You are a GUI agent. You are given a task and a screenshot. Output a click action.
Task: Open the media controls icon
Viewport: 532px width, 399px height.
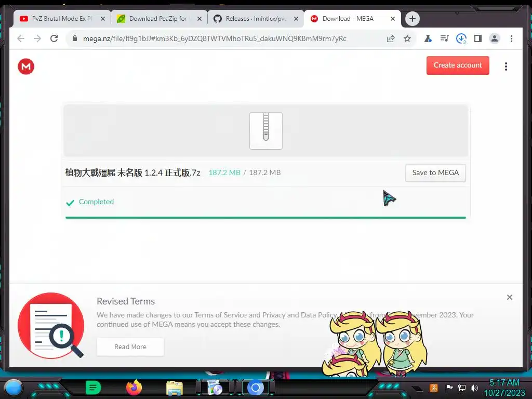pos(445,38)
